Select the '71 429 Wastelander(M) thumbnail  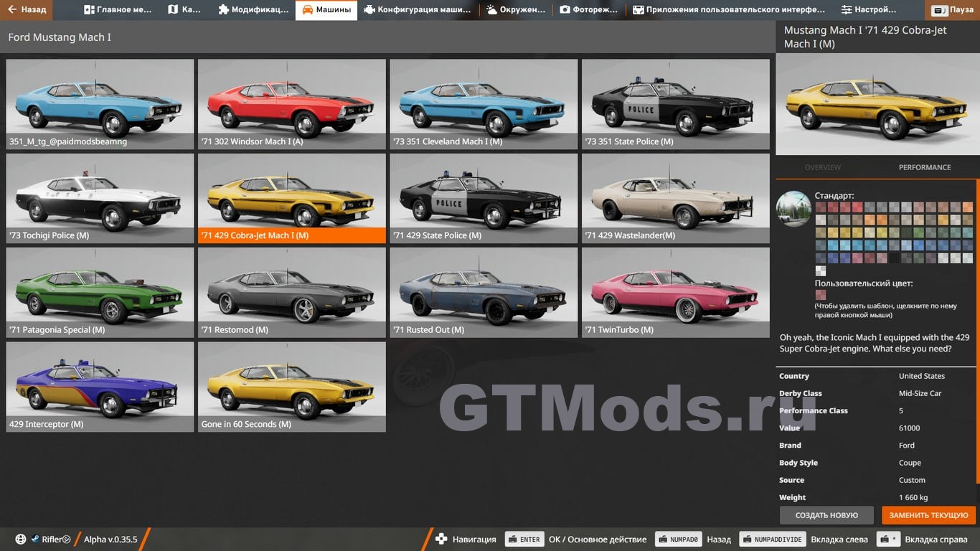[676, 198]
